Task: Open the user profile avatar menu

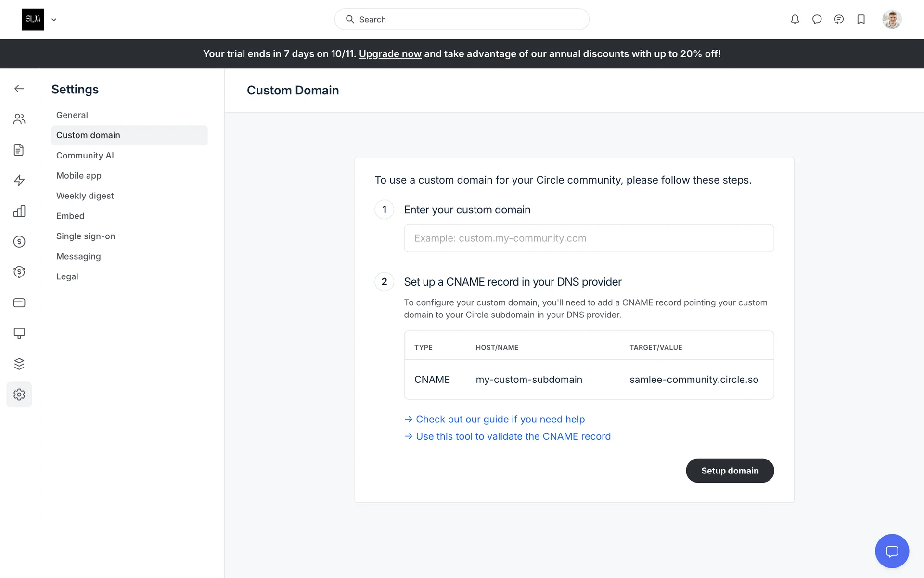Action: (892, 19)
